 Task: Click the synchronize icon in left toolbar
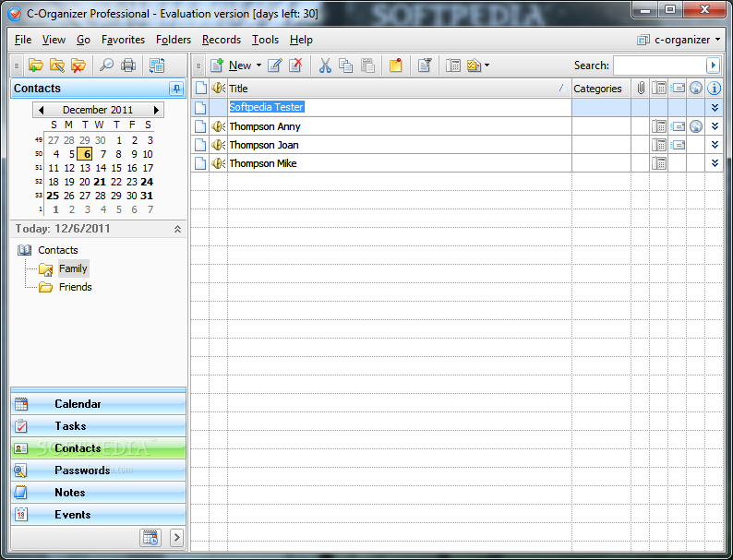(x=157, y=66)
